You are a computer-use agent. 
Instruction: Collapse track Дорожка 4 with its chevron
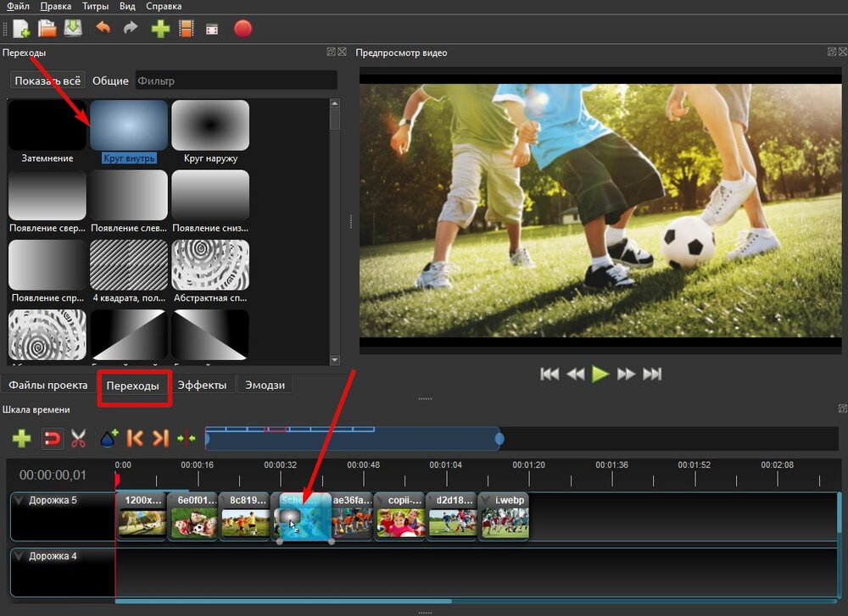(18, 556)
